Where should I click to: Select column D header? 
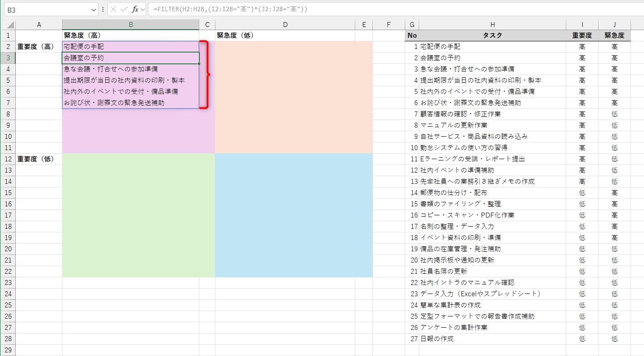[285, 25]
